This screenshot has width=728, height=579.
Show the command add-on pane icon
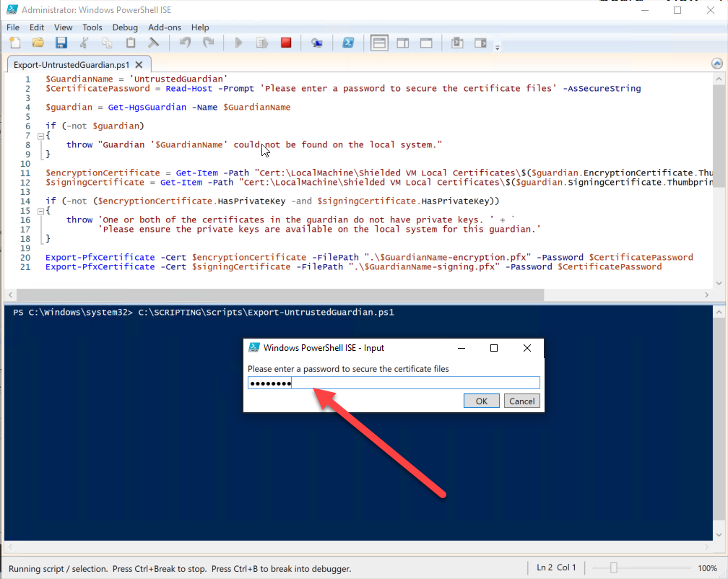480,43
